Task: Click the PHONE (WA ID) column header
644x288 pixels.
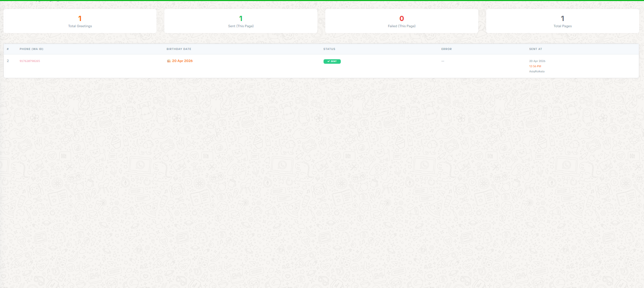Action: pyautogui.click(x=31, y=49)
